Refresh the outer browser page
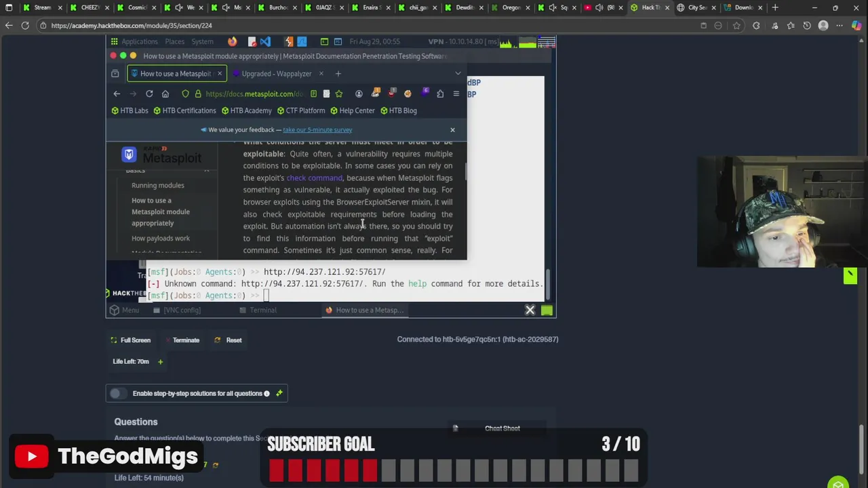 25,25
